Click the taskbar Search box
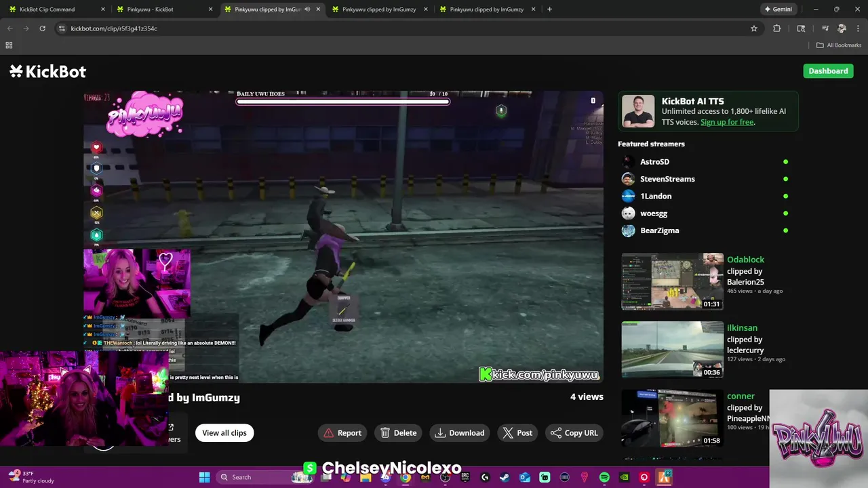The height and width of the screenshot is (488, 868). pyautogui.click(x=266, y=477)
